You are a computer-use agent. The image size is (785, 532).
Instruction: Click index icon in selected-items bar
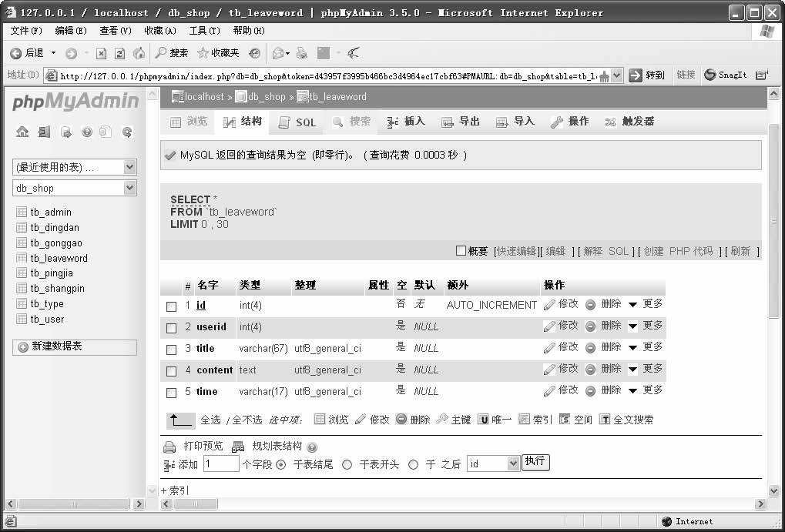coord(524,419)
